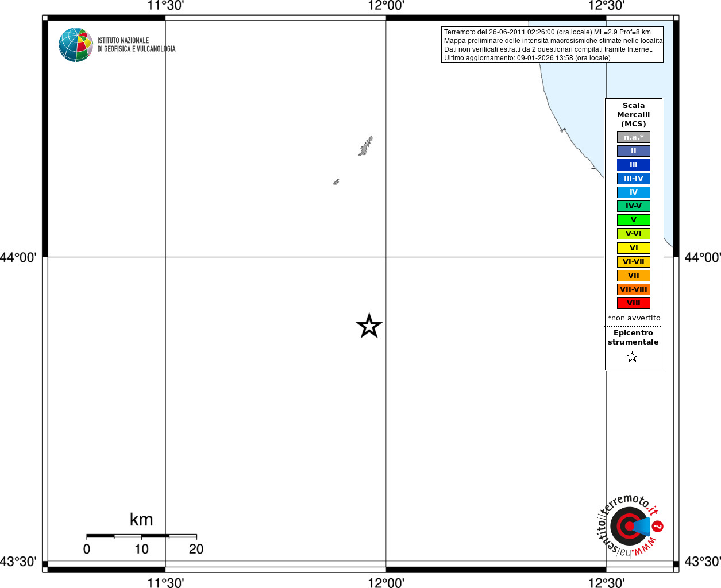Click the bottom 12°00' longitude label

(386, 582)
